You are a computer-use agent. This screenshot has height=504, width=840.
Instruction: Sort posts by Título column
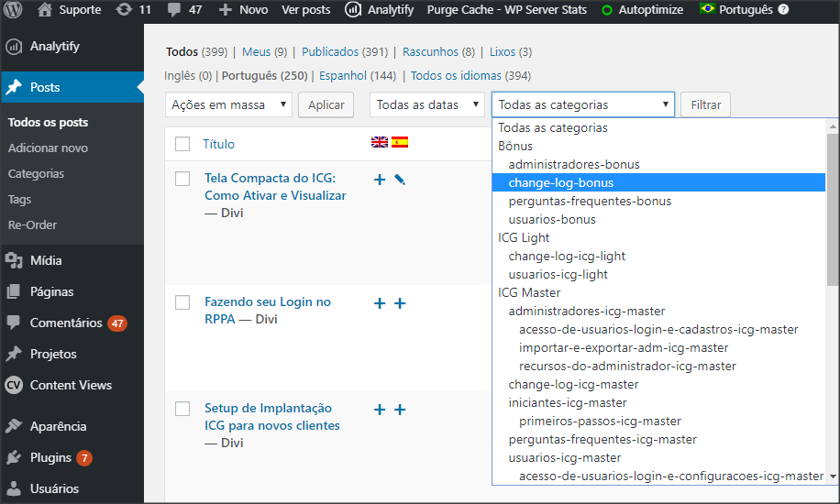[218, 144]
